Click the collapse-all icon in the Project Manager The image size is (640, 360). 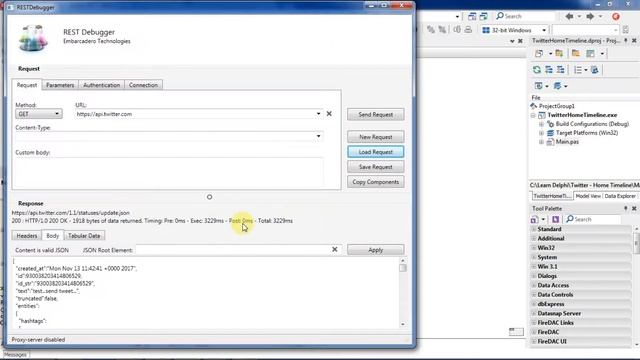(x=561, y=70)
